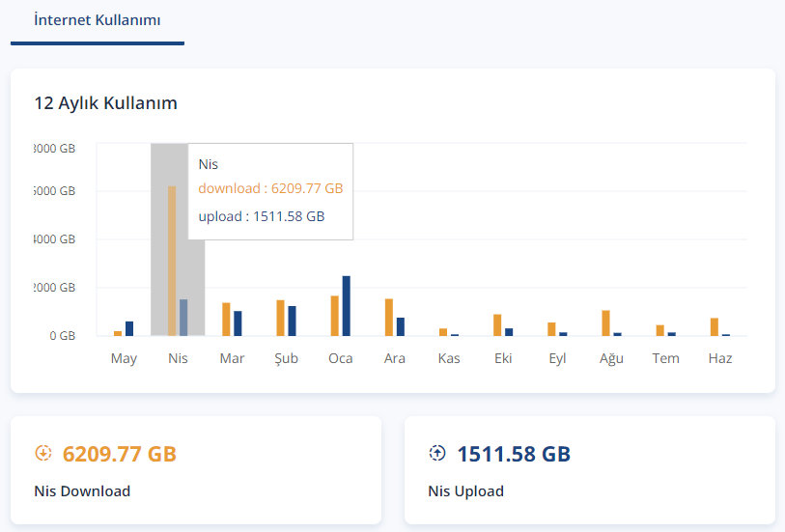The width and height of the screenshot is (785, 532).
Task: Click the 6209.77 GB download value
Action: click(x=120, y=454)
